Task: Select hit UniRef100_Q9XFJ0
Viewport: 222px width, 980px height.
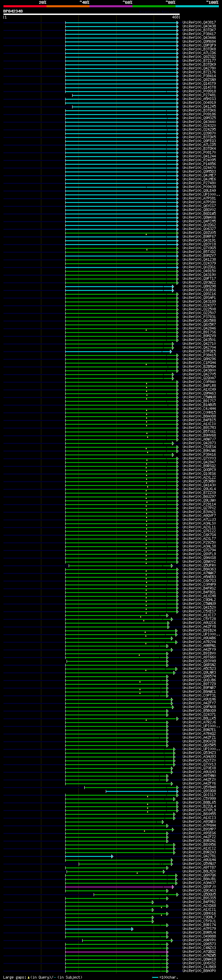Action: 199,886
